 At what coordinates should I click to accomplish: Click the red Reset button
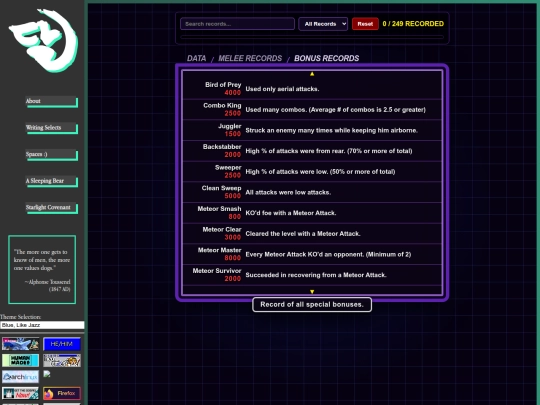click(365, 24)
